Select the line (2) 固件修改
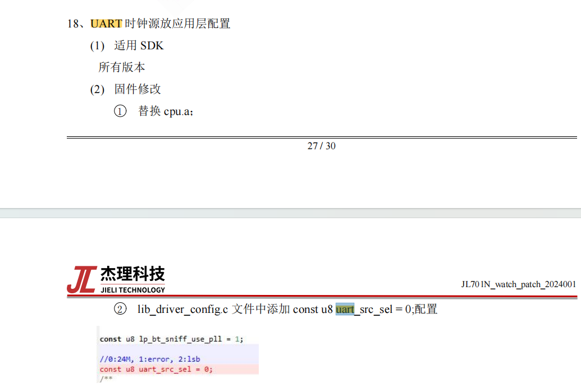The image size is (581, 392). (125, 89)
